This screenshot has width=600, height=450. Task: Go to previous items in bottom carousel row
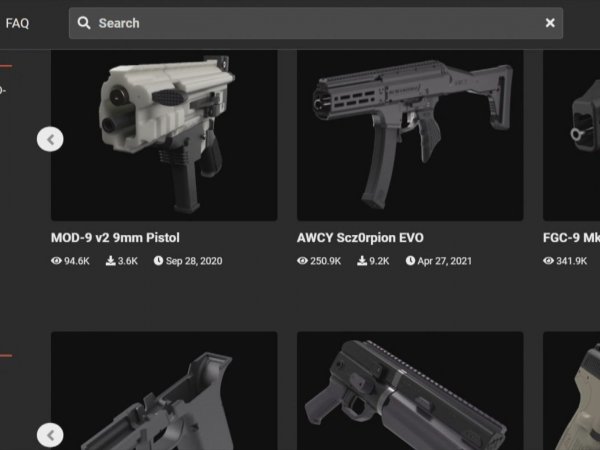[50, 435]
